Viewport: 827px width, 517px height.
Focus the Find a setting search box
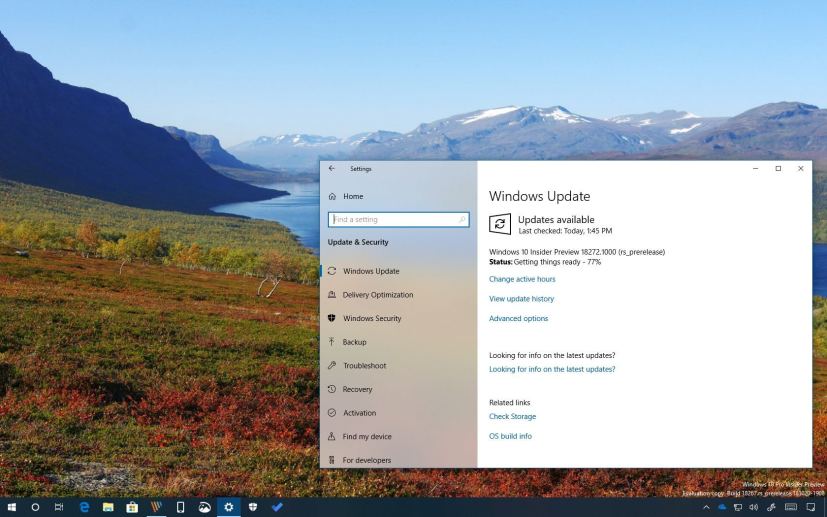[398, 219]
